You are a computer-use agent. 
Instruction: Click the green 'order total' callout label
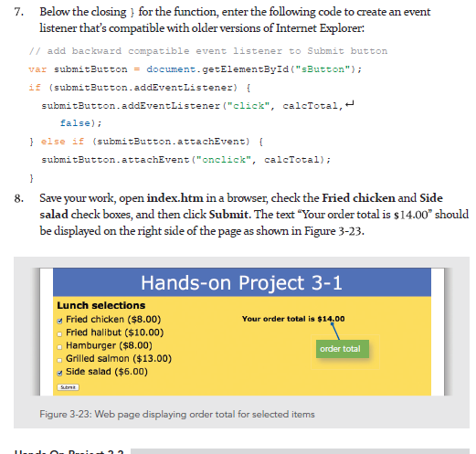(x=343, y=349)
